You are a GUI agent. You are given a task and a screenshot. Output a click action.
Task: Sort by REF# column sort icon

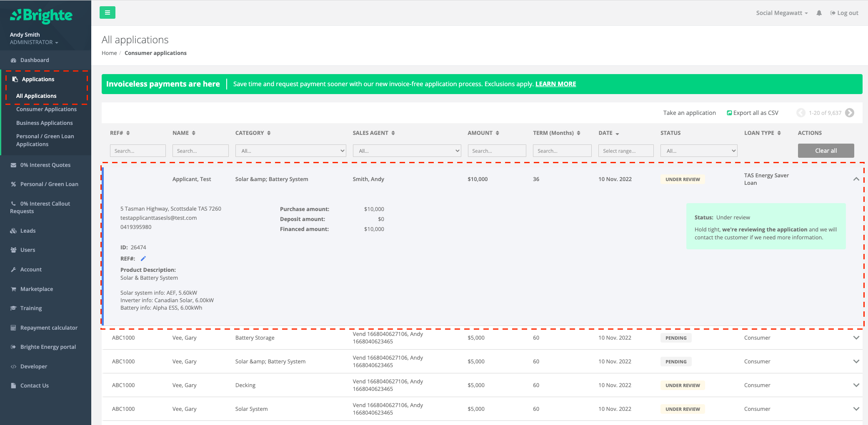(128, 133)
